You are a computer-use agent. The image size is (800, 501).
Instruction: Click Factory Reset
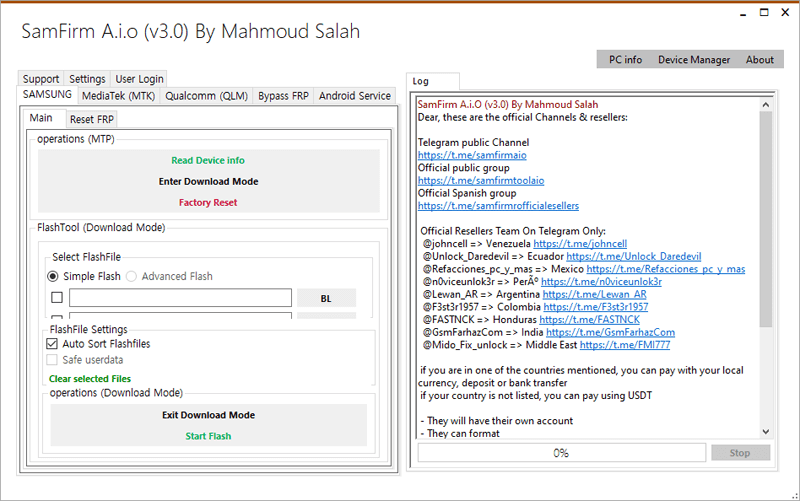click(x=208, y=203)
